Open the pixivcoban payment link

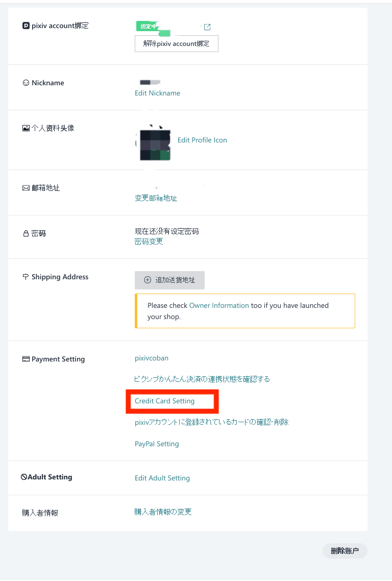click(x=152, y=358)
